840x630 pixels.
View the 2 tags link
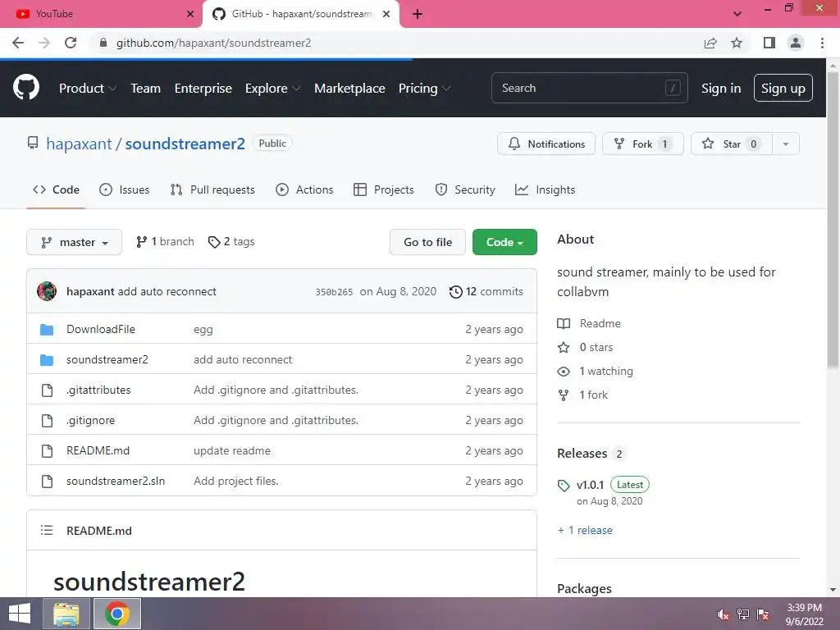tap(231, 242)
